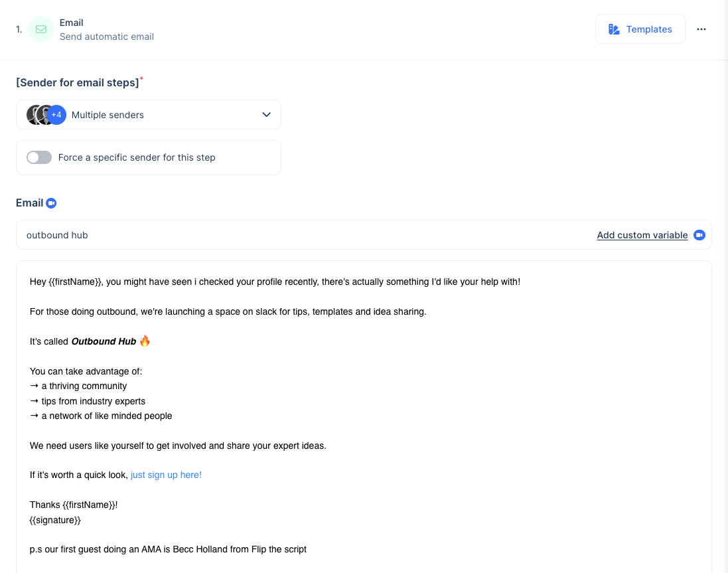Click the Templates icon in the button
This screenshot has height=573, width=728.
coord(614,29)
